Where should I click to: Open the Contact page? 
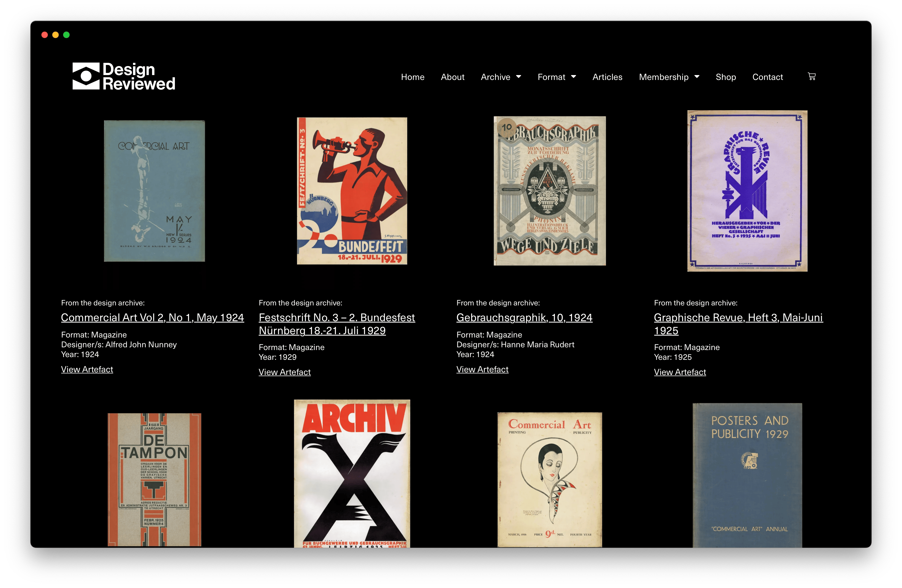tap(767, 77)
